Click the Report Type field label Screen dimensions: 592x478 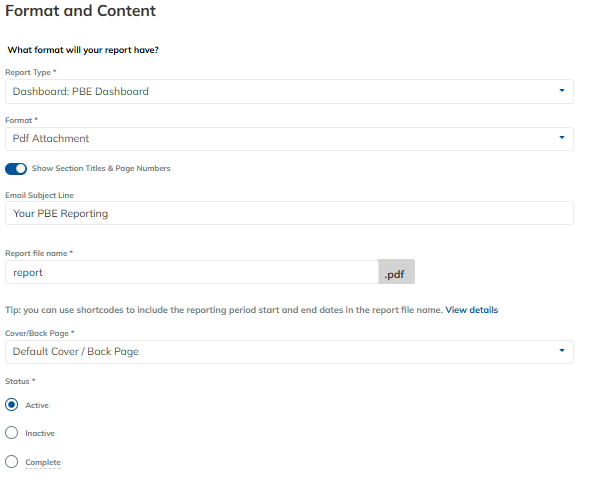click(31, 72)
